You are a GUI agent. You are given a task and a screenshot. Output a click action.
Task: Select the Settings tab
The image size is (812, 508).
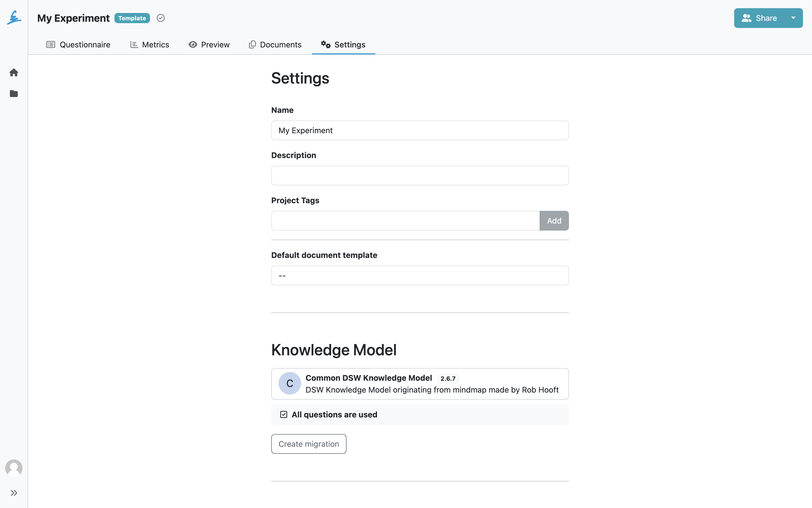pos(343,45)
